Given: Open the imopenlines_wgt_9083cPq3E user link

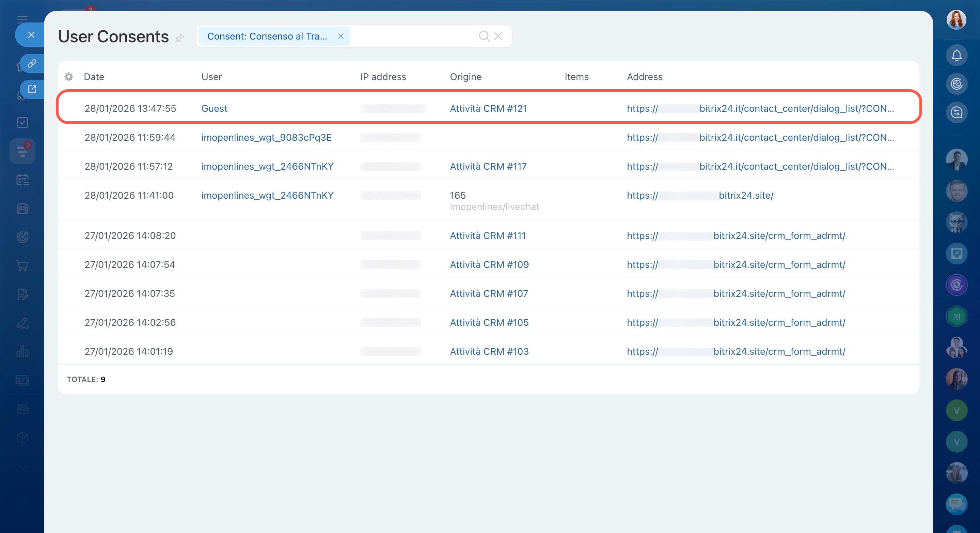Looking at the screenshot, I should point(266,137).
